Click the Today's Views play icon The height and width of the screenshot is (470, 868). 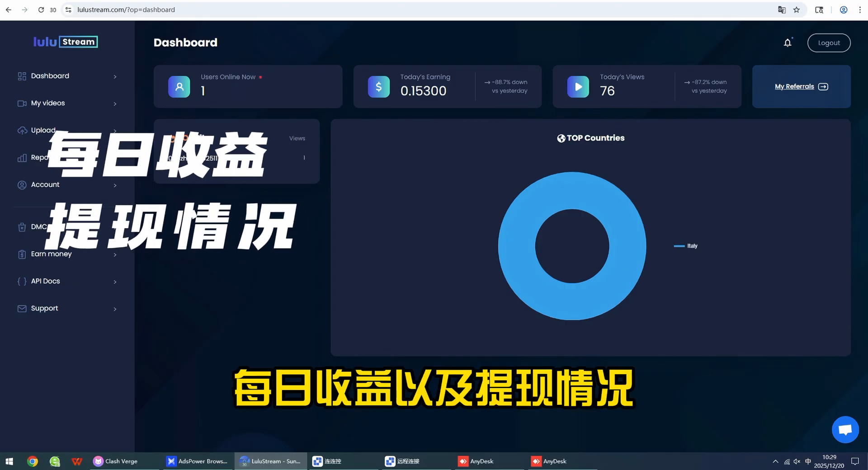tap(578, 87)
